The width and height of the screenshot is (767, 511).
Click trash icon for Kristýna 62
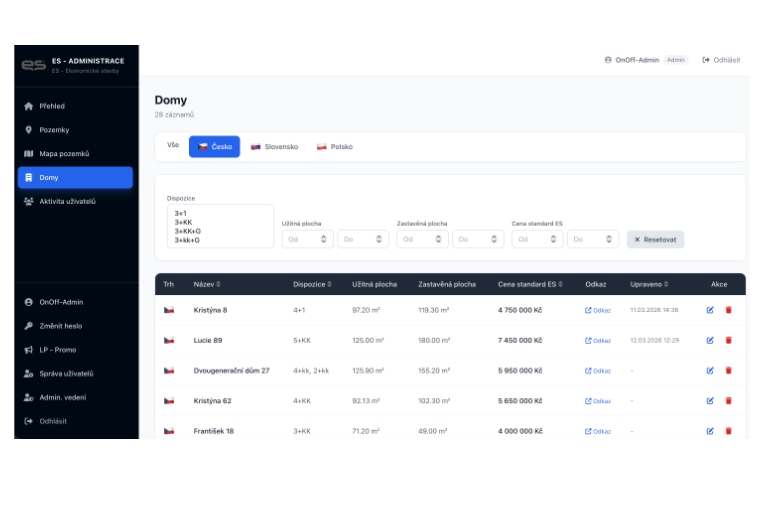(x=728, y=401)
